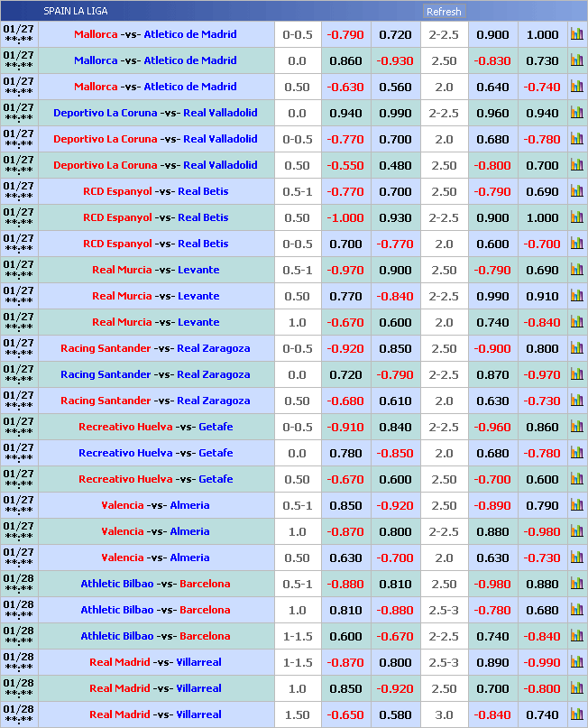The width and height of the screenshot is (588, 728).
Task: Select odds -1.000 in RCD Espanyol 0.50 row
Action: (345, 217)
